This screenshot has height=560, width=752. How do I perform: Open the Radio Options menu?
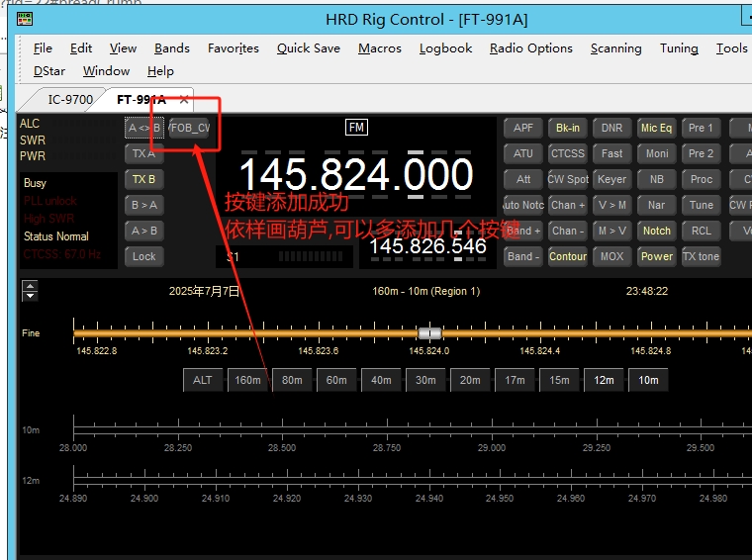point(531,48)
